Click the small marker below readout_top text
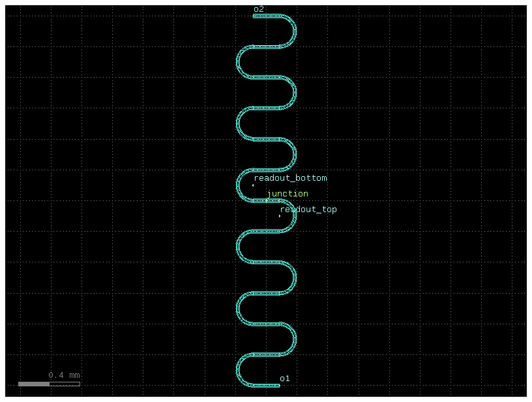 pyautogui.click(x=280, y=216)
